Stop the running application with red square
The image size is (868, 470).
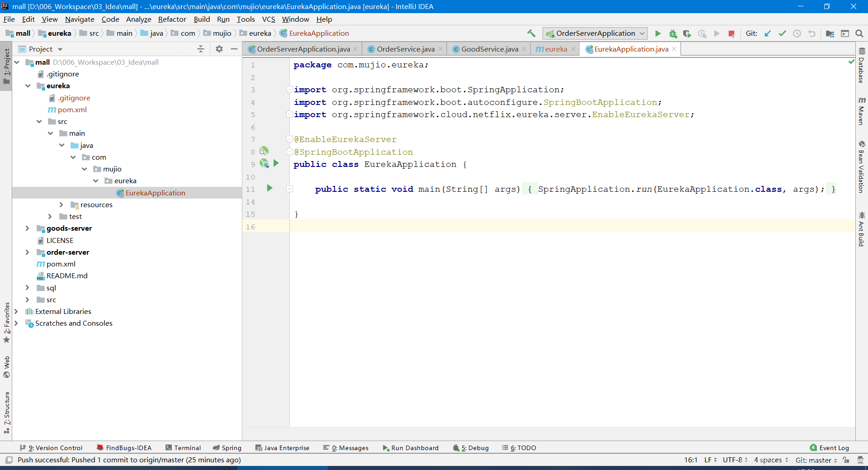coord(731,33)
